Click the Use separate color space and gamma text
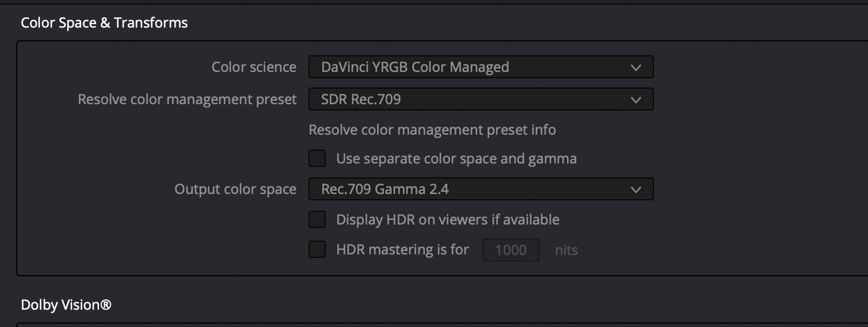This screenshot has width=868, height=327. (456, 158)
